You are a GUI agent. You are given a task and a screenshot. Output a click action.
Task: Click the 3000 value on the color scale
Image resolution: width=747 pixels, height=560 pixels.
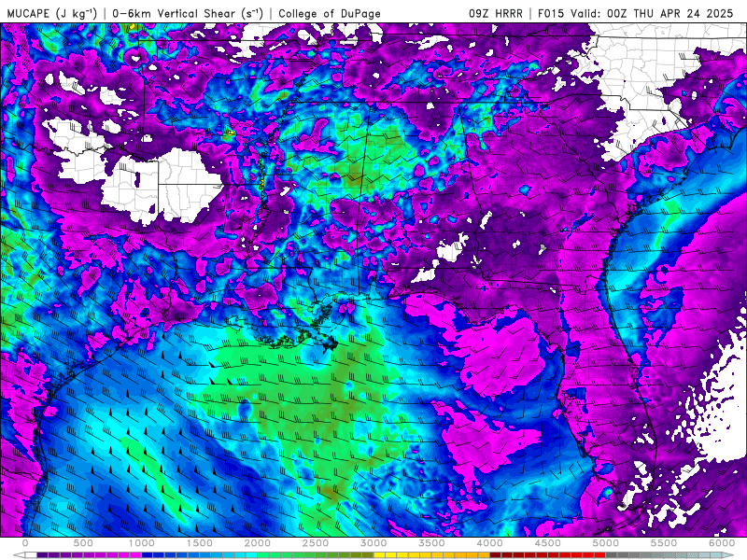click(x=374, y=543)
